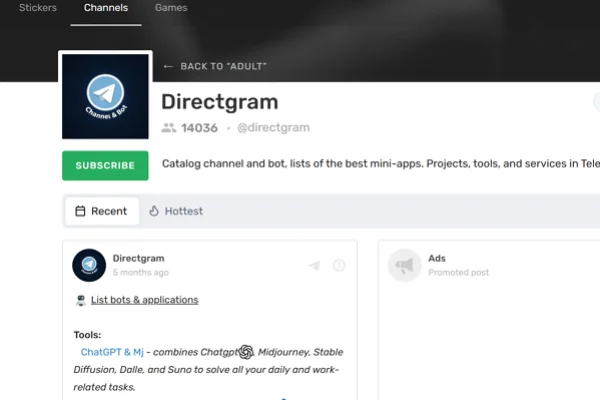Viewport: 600px width, 400px height.
Task: Switch to the Hottest posts tab
Action: [x=176, y=211]
